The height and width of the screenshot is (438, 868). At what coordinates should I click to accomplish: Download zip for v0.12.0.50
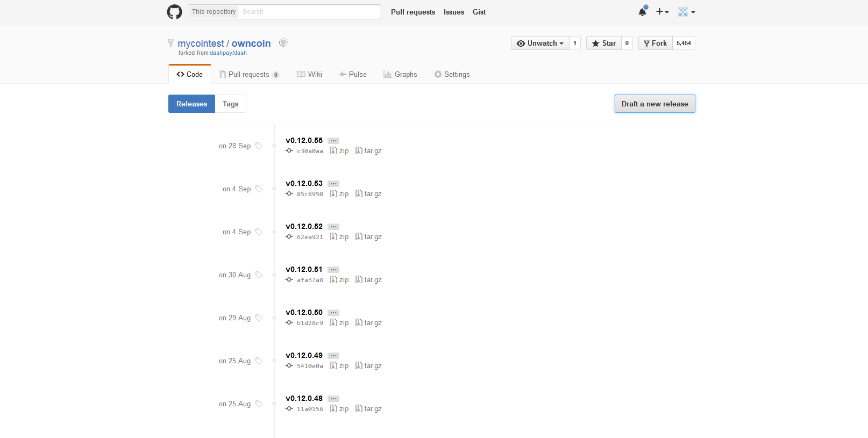click(339, 323)
